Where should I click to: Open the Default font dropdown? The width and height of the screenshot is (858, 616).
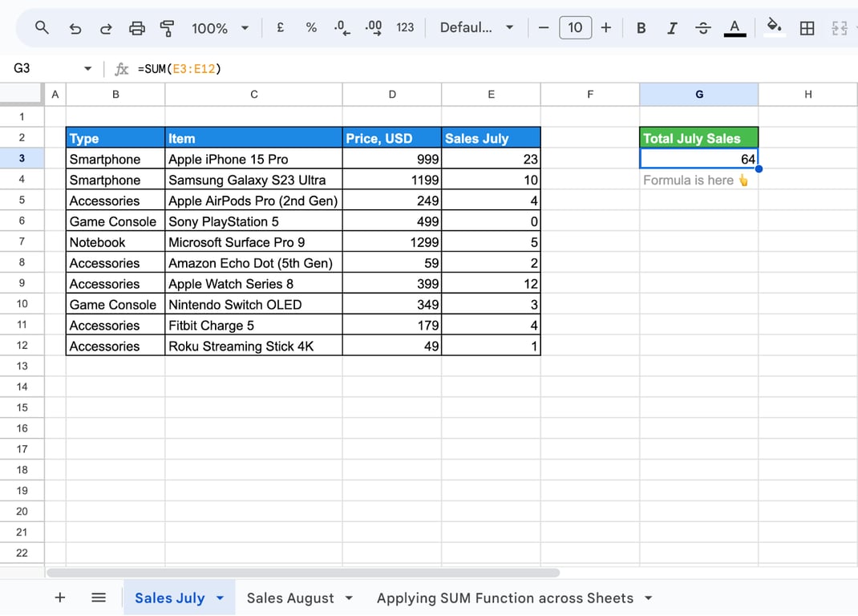coord(477,27)
